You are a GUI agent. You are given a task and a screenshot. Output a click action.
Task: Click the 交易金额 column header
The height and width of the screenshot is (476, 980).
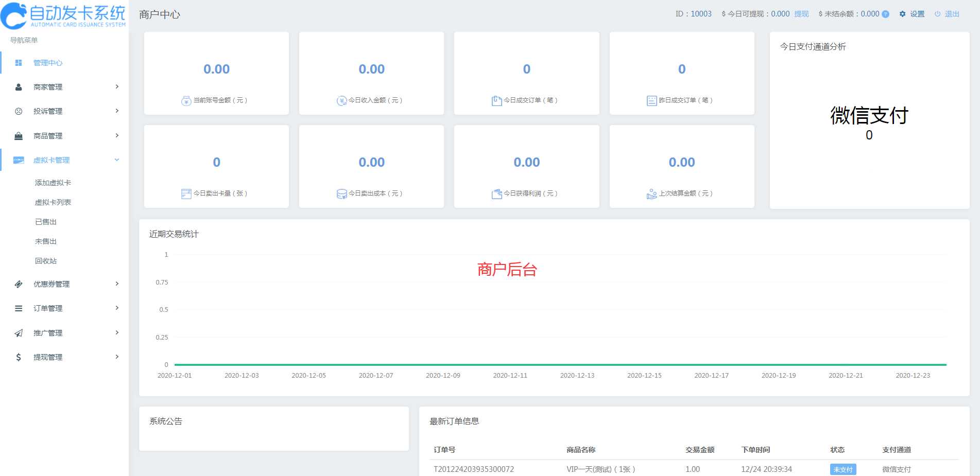pyautogui.click(x=700, y=450)
